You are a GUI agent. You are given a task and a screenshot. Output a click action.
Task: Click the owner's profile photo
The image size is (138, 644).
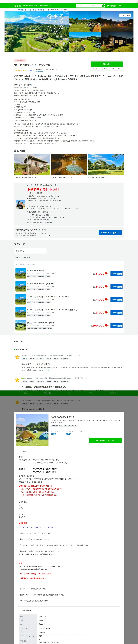[21, 204]
